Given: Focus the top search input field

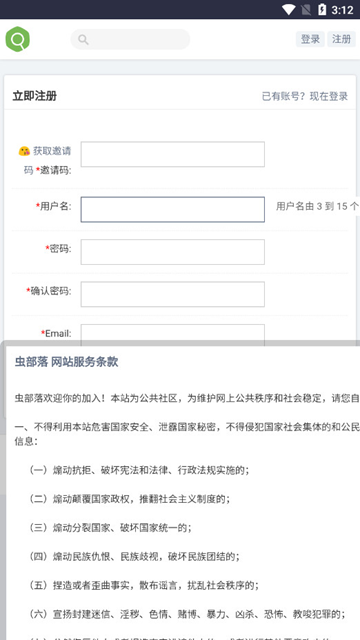Looking at the screenshot, I should click(x=130, y=39).
